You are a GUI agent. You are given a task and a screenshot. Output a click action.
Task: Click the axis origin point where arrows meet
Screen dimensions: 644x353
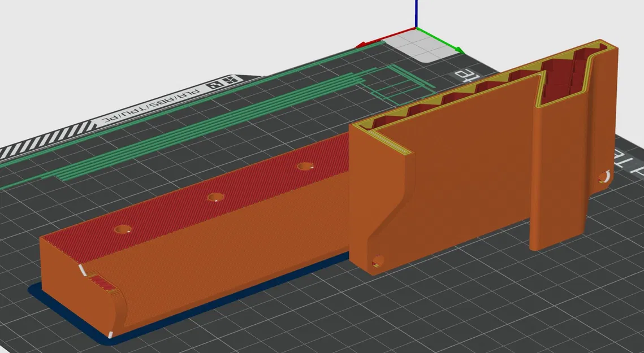click(x=416, y=28)
